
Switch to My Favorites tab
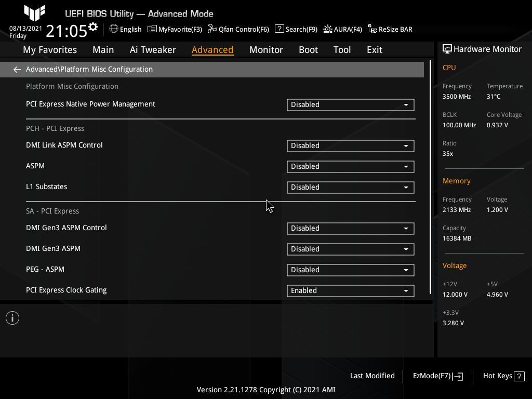click(50, 49)
